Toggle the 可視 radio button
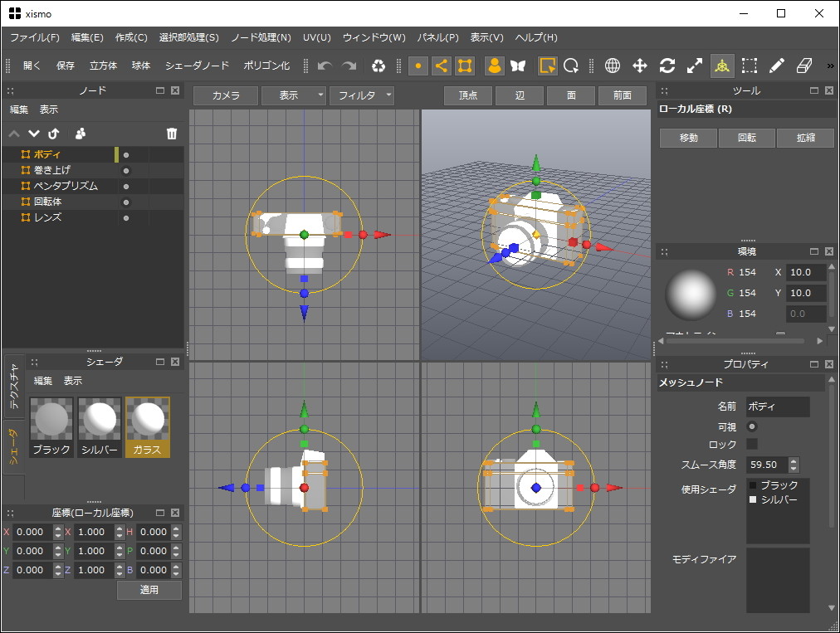 [752, 426]
